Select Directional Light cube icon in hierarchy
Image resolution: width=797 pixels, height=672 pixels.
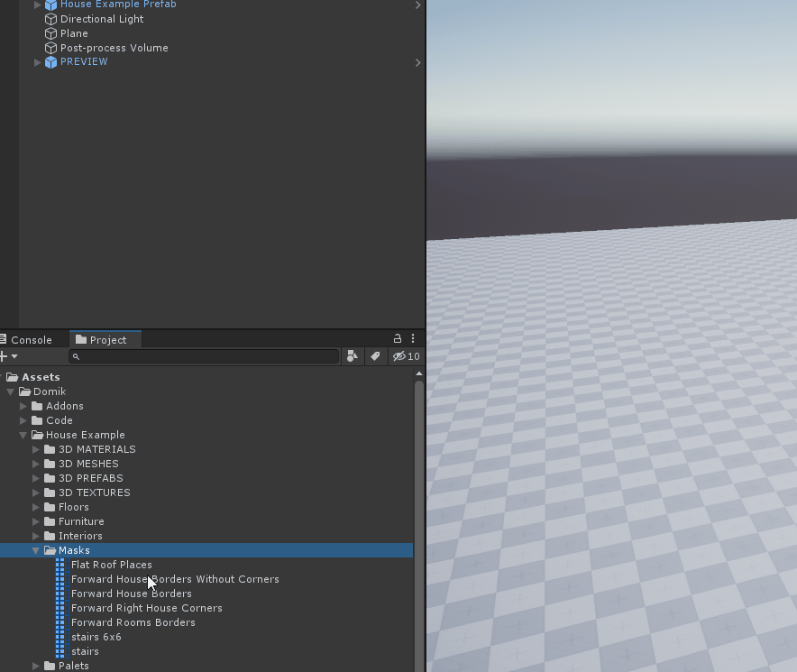pos(50,19)
